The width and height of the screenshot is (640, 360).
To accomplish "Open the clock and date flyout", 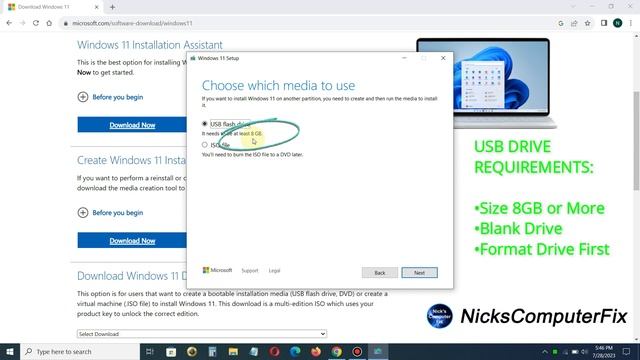I will [x=604, y=351].
